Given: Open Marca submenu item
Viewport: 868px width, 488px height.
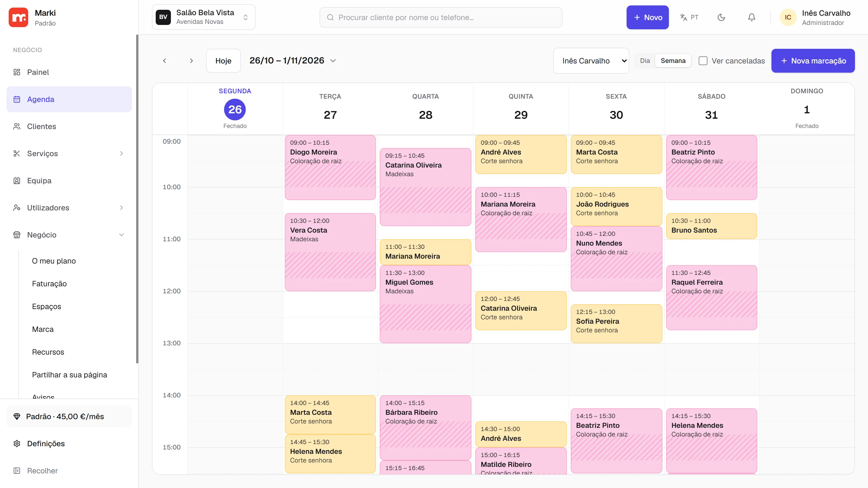Looking at the screenshot, I should (x=43, y=329).
